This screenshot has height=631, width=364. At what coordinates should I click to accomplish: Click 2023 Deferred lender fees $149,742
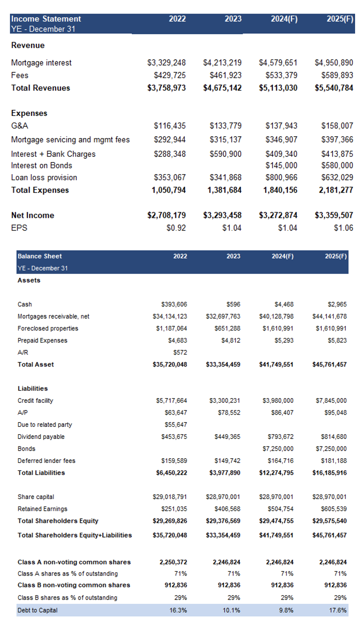227,461
